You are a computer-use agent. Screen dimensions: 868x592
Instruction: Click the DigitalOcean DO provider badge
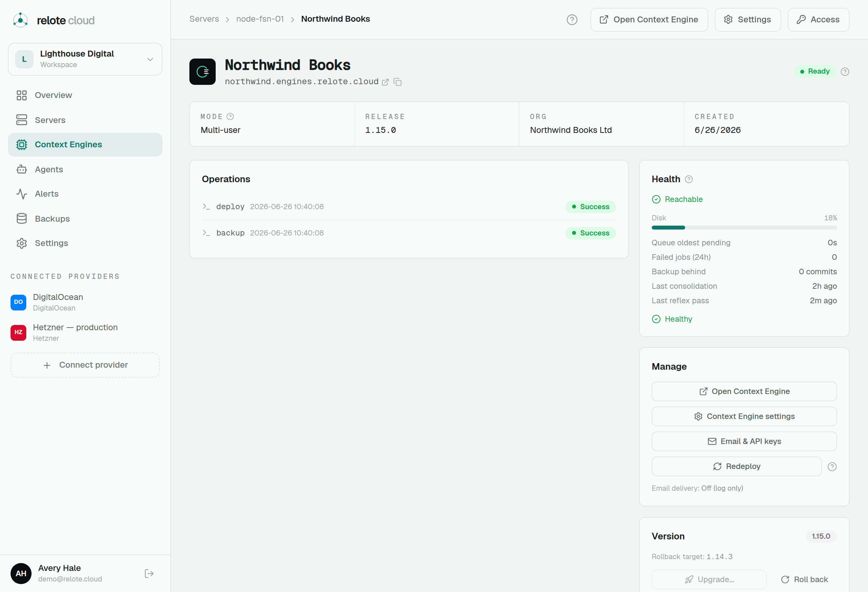pos(18,302)
